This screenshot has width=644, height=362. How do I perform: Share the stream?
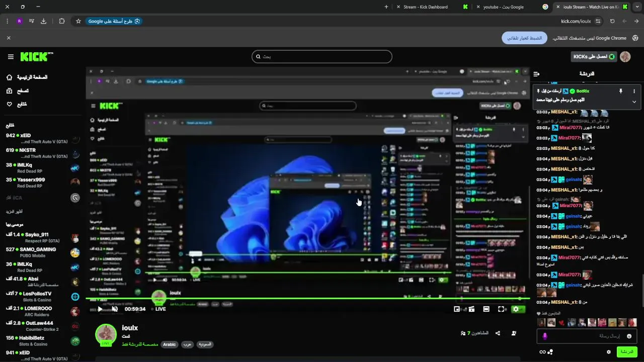pos(498,333)
